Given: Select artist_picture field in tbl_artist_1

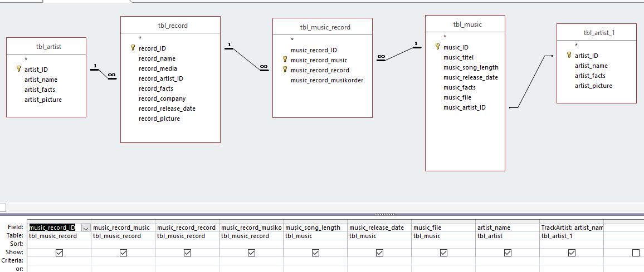Looking at the screenshot, I should tap(593, 86).
